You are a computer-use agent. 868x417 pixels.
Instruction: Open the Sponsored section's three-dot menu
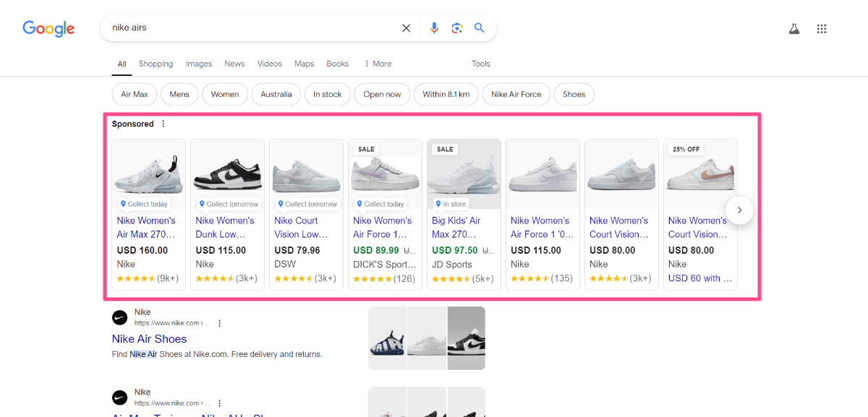(163, 124)
